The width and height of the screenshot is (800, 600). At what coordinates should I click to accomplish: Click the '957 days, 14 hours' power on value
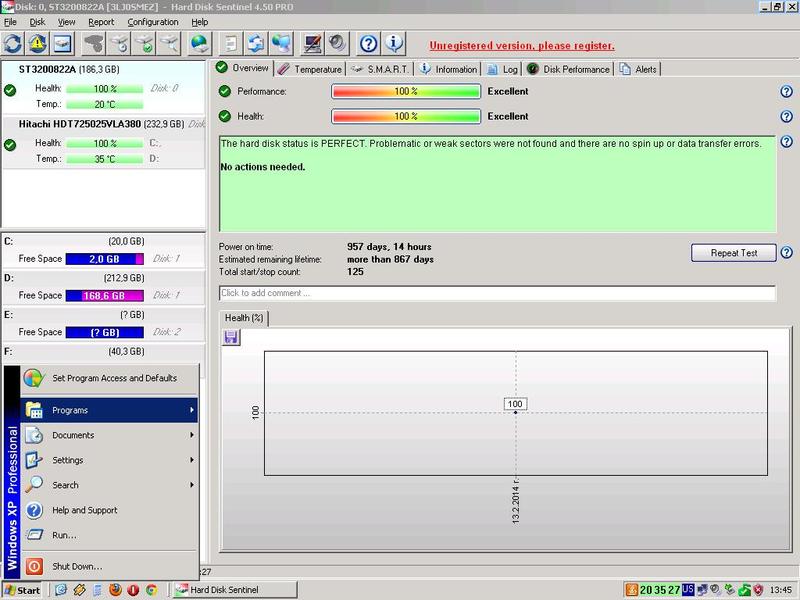click(389, 247)
